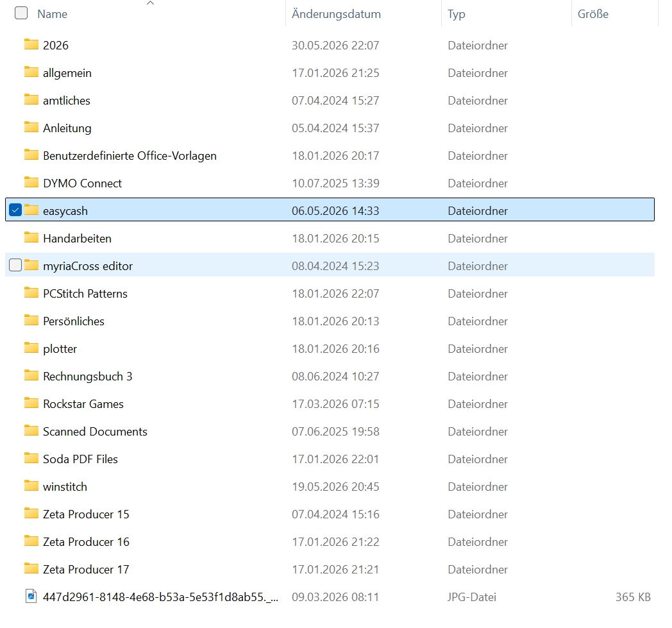Select the winstitch name text
This screenshot has height=628, width=672.
[x=65, y=487]
